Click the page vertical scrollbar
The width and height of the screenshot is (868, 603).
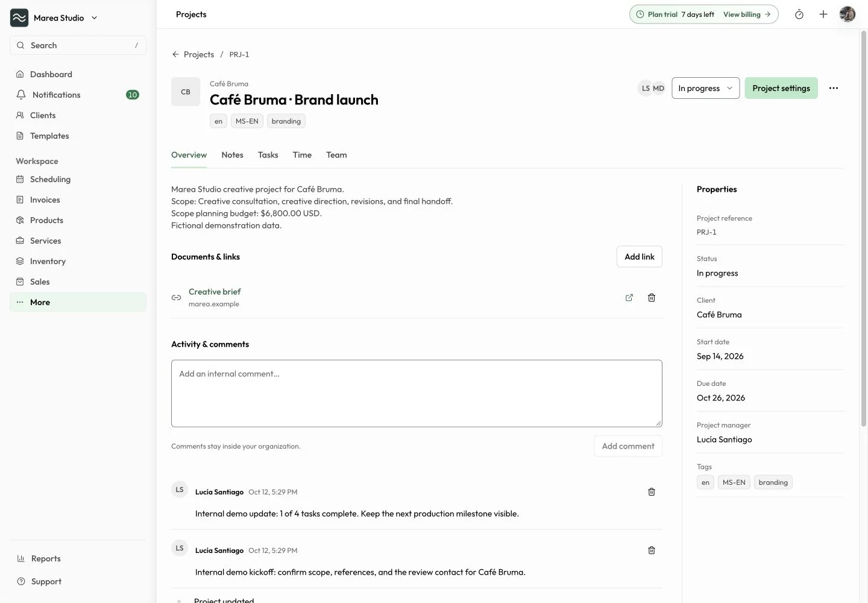click(863, 229)
